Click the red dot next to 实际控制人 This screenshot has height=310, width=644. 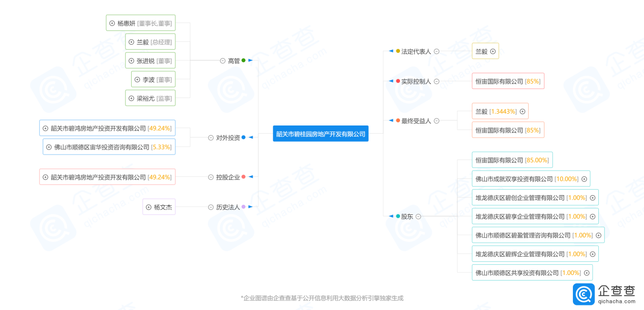(398, 81)
